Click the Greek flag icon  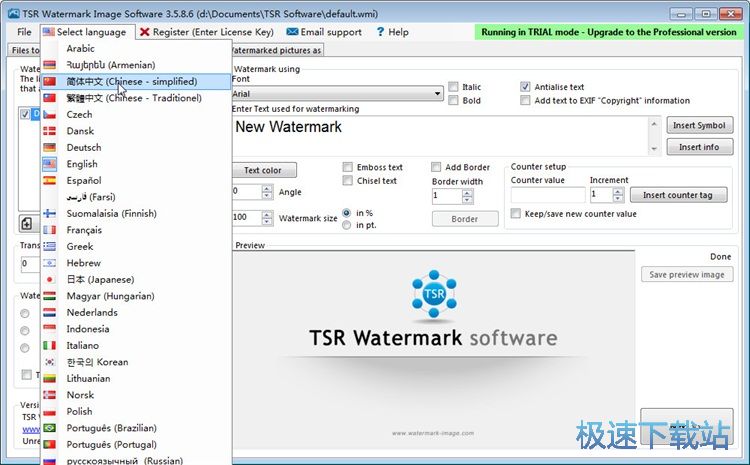50,246
